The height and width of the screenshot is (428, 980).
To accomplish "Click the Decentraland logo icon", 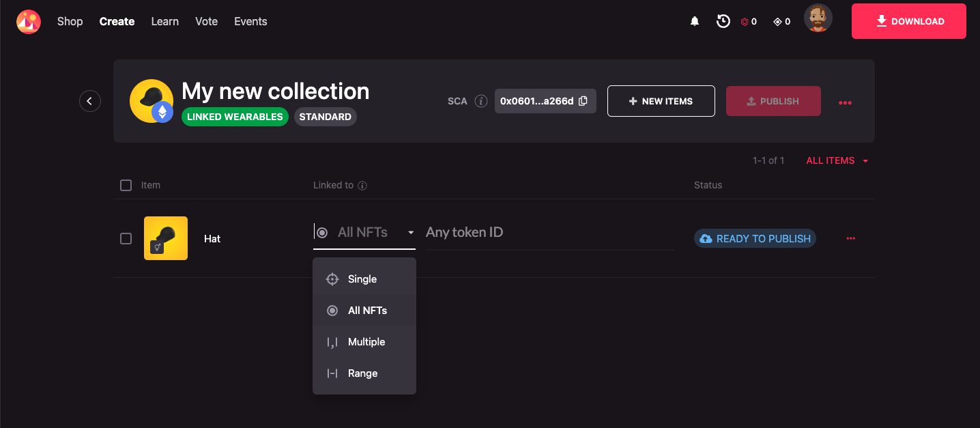I will tap(29, 22).
